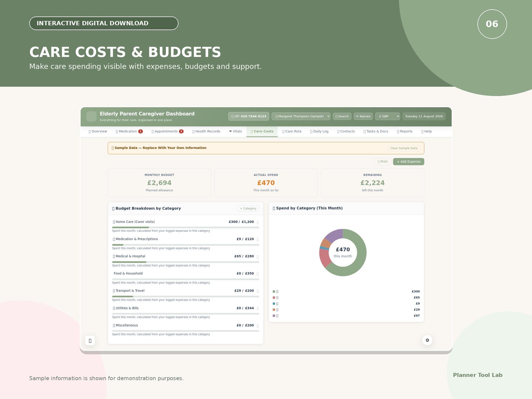532x399 pixels.
Task: Click edit icon beside Transport & Travel budget
Action: tap(257, 291)
